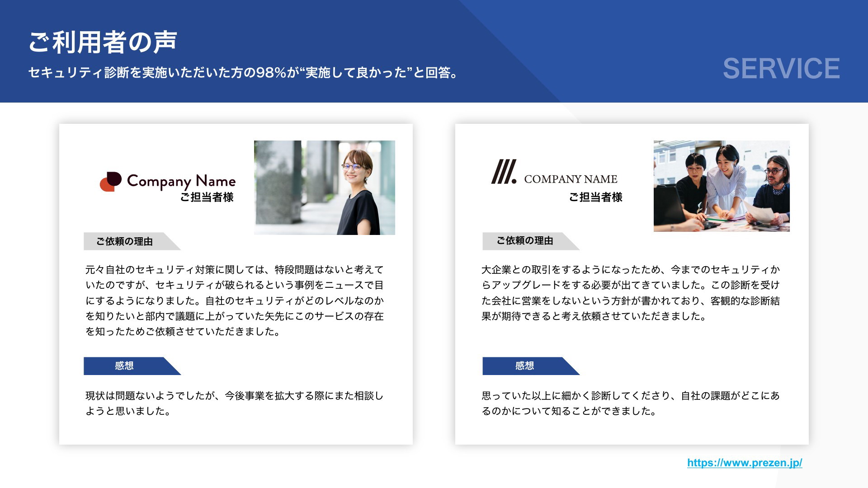The height and width of the screenshot is (488, 868).
Task: Click the red Company Name logo icon
Action: [x=111, y=182]
